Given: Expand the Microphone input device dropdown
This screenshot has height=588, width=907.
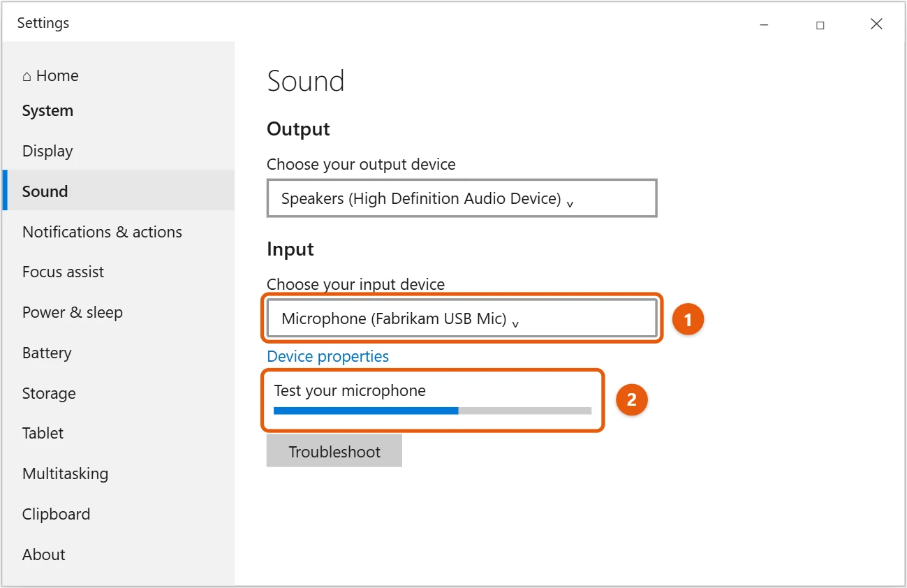Looking at the screenshot, I should (462, 318).
